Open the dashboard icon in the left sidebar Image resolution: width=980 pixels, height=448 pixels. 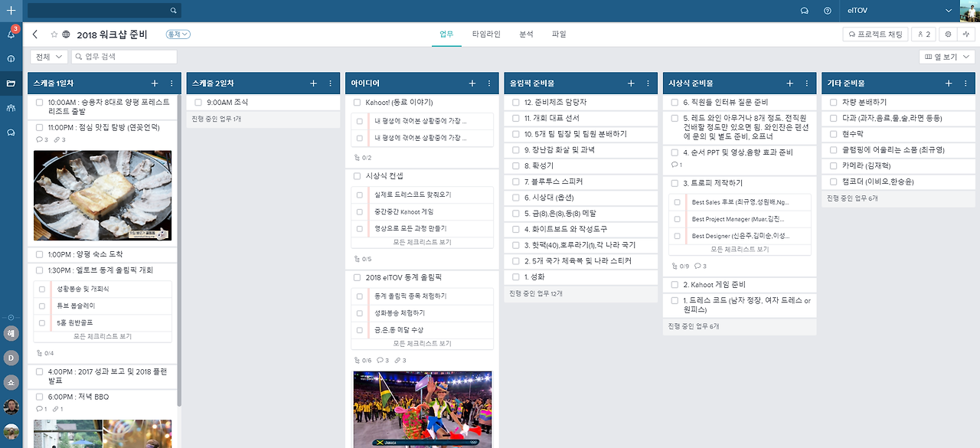click(x=11, y=59)
